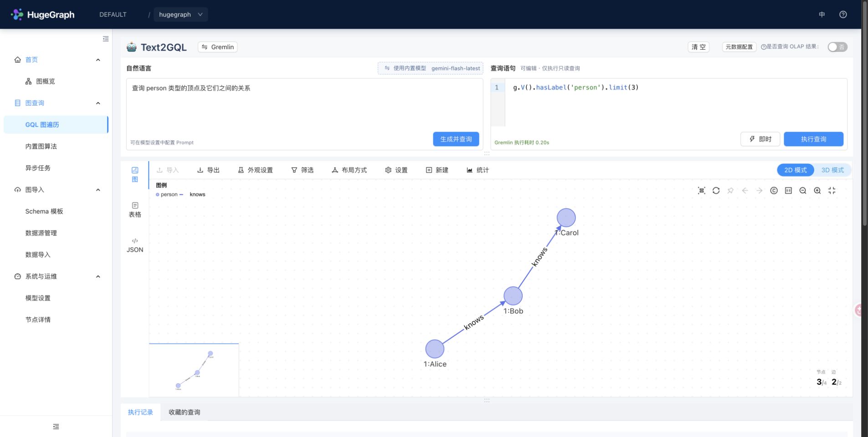Click the disabled 导入 import item
Screen dimensions: 868x437
coord(168,170)
